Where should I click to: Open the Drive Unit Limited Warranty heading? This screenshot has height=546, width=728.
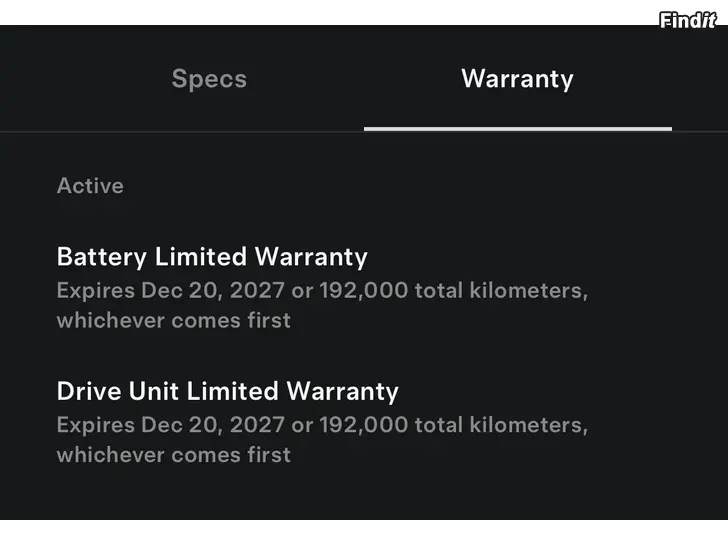click(x=227, y=391)
